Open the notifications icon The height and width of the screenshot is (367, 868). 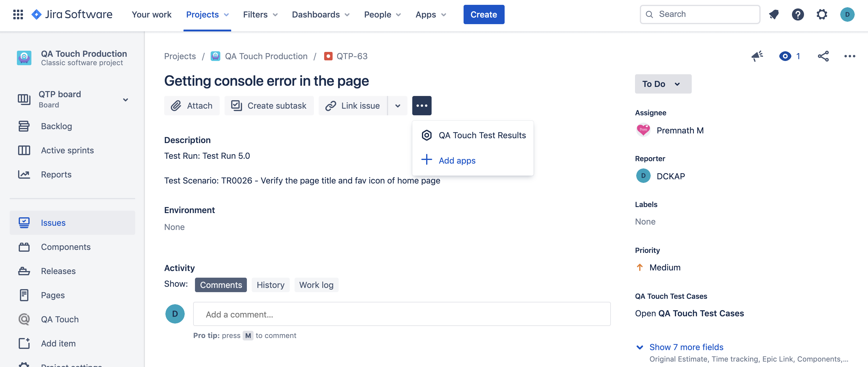coord(774,14)
